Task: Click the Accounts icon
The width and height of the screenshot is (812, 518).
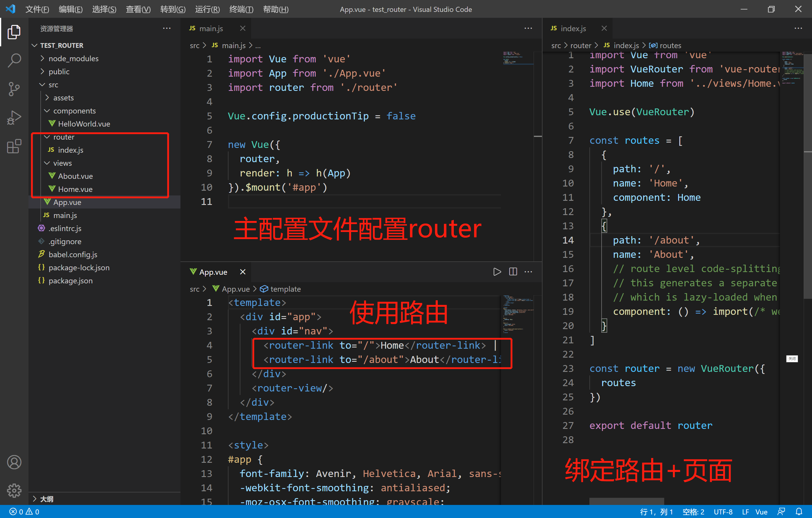Action: (14, 462)
